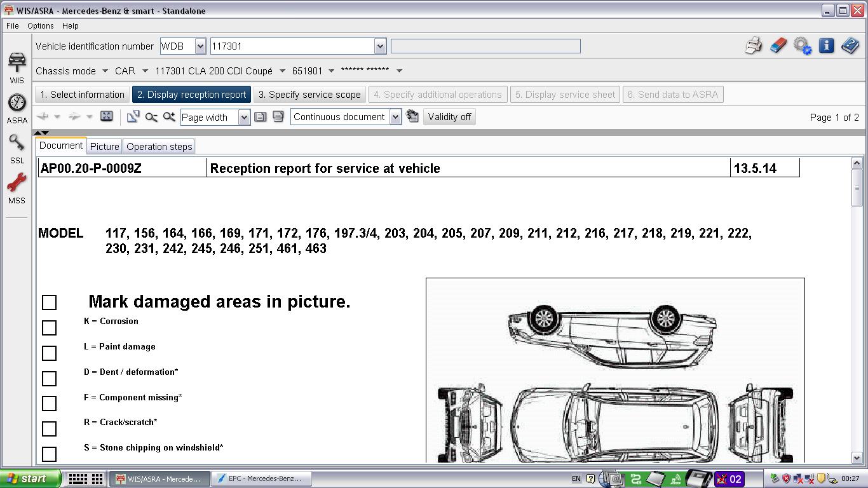
Task: Switch to the Operation steps tab
Action: [x=159, y=147]
